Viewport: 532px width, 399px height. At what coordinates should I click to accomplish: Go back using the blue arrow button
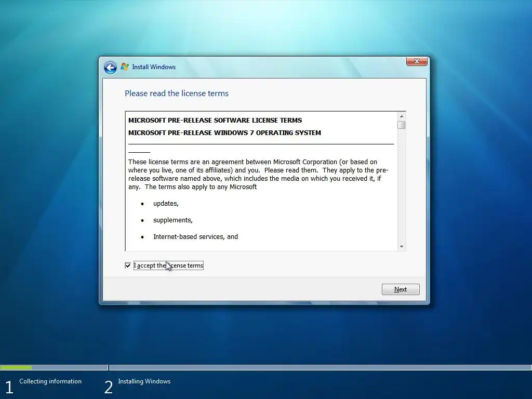[110, 68]
